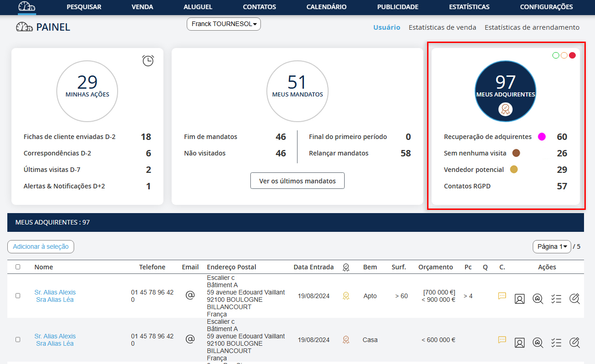Screen dimensions: 595x364
Task: Click the alarm clock icon in Minhas Ações card
Action: click(x=148, y=60)
